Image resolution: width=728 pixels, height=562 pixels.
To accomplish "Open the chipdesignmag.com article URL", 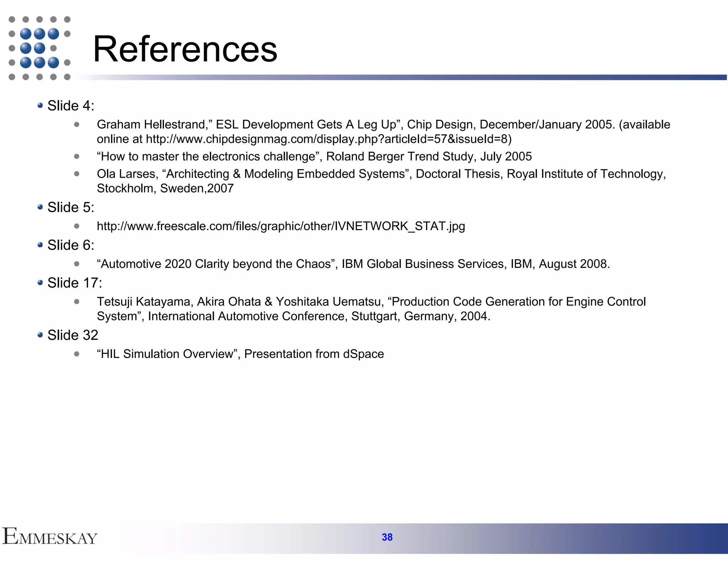I will click(x=327, y=139).
